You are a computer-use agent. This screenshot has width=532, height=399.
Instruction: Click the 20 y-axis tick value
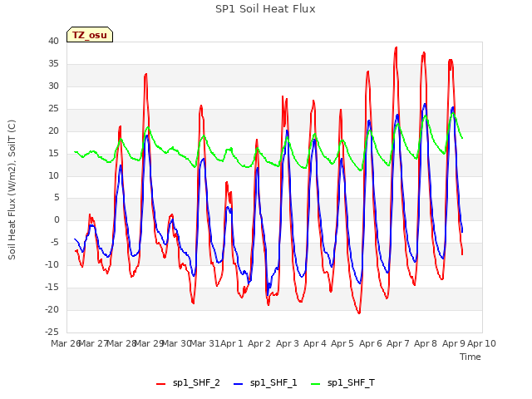pyautogui.click(x=53, y=131)
